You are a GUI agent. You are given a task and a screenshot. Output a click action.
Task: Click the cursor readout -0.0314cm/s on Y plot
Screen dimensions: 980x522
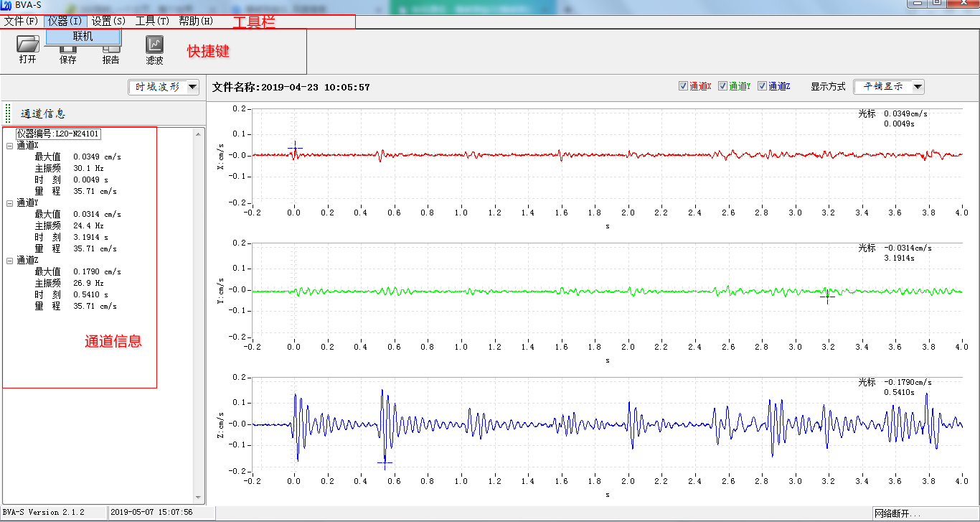pyautogui.click(x=908, y=248)
